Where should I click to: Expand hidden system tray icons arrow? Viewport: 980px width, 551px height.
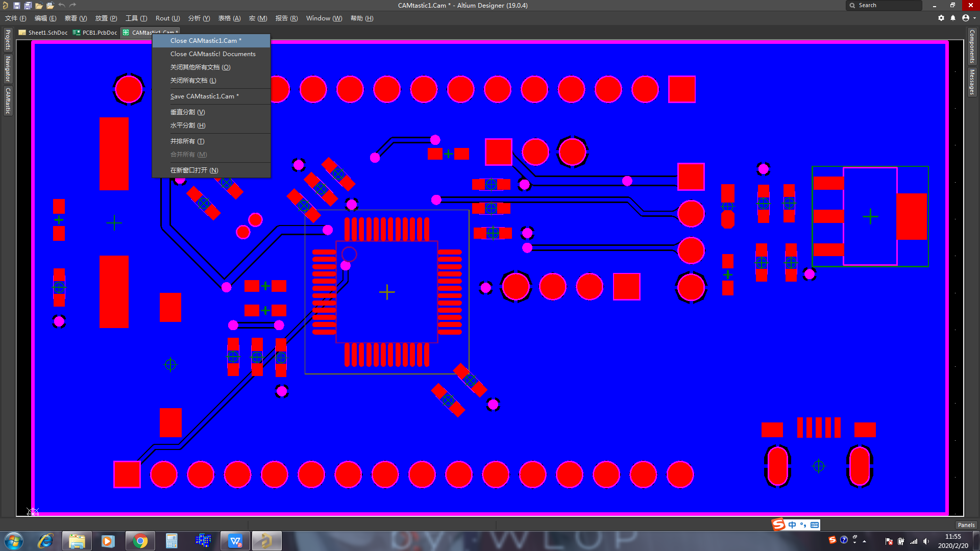pyautogui.click(x=864, y=541)
